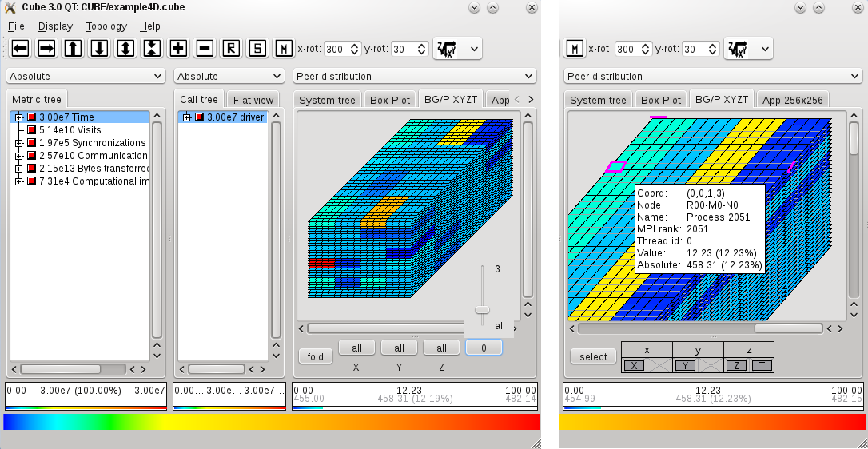
Task: Click the rainbow color legend bar
Action: [x=271, y=422]
